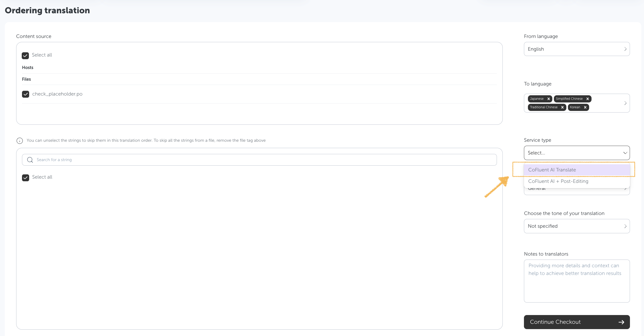The width and height of the screenshot is (644, 336).
Task: Open the partially hidden General selector
Action: click(577, 191)
